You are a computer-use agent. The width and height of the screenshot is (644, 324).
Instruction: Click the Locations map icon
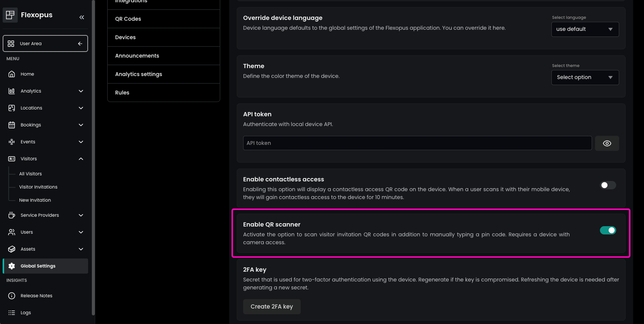coord(12,108)
